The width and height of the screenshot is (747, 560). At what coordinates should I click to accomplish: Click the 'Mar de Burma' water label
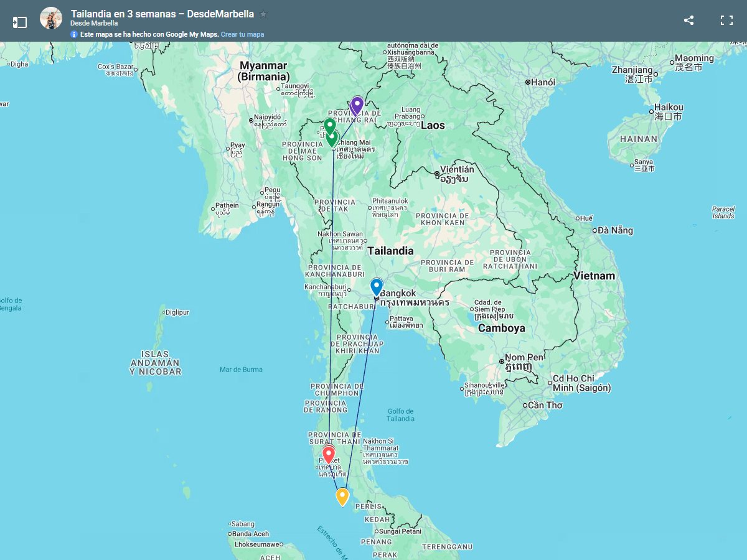tap(241, 370)
